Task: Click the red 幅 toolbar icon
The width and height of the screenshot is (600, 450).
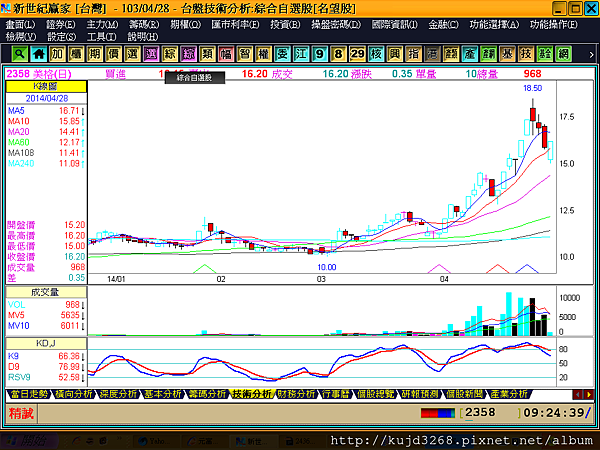Action: (x=226, y=54)
